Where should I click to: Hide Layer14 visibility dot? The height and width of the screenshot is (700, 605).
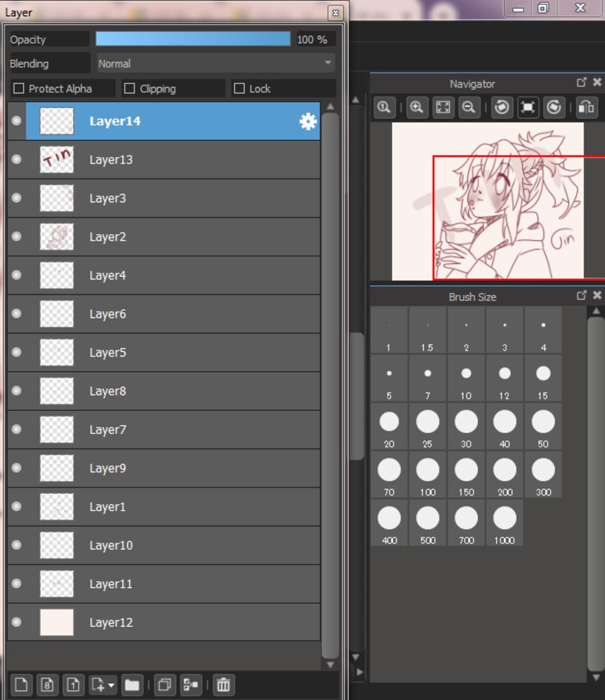click(17, 121)
